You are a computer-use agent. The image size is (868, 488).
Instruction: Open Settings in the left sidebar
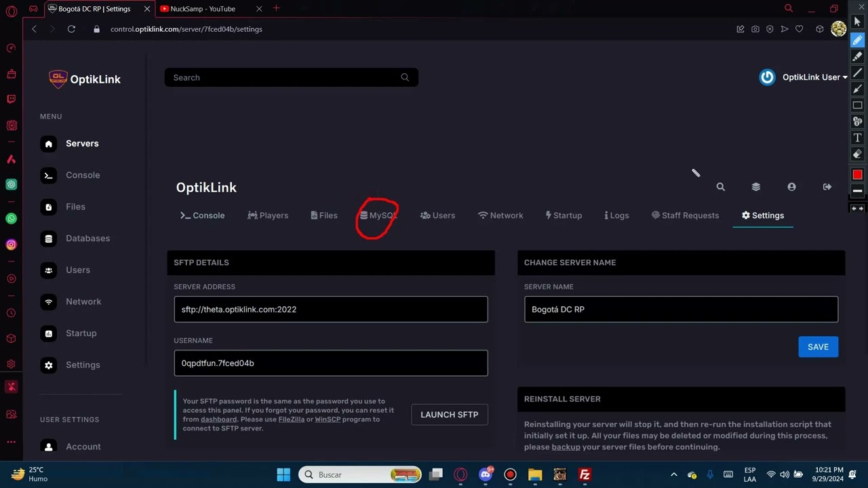coord(70,365)
